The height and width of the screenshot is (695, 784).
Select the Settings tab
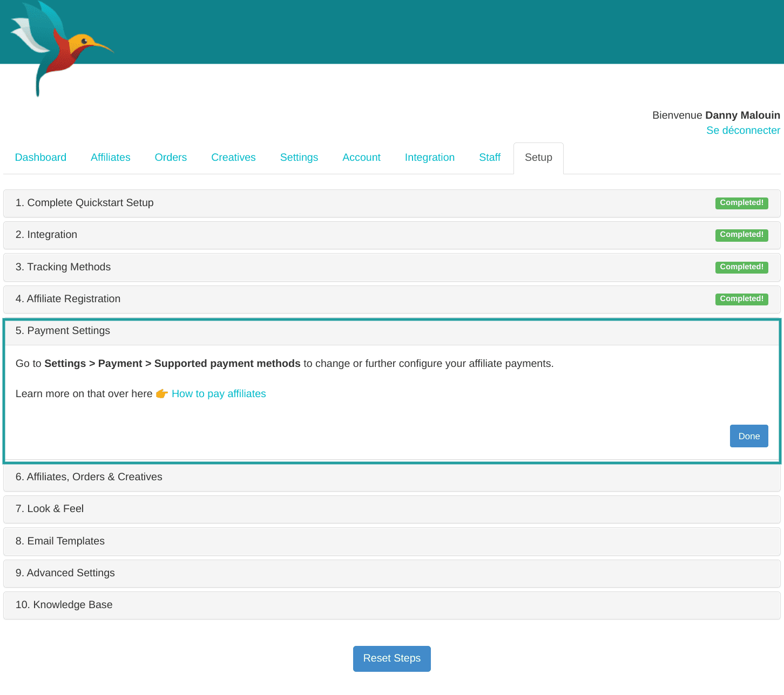[299, 158]
